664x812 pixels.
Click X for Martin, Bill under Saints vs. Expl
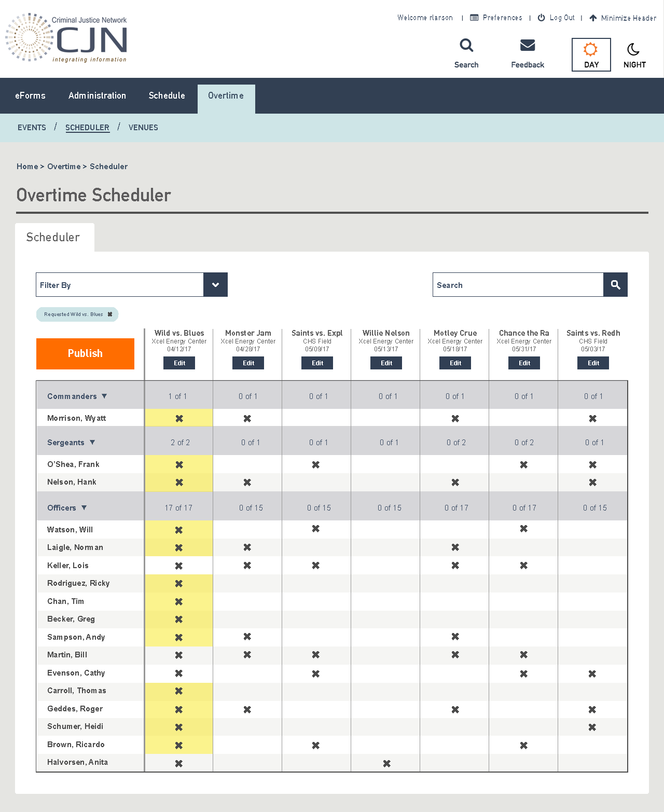316,655
